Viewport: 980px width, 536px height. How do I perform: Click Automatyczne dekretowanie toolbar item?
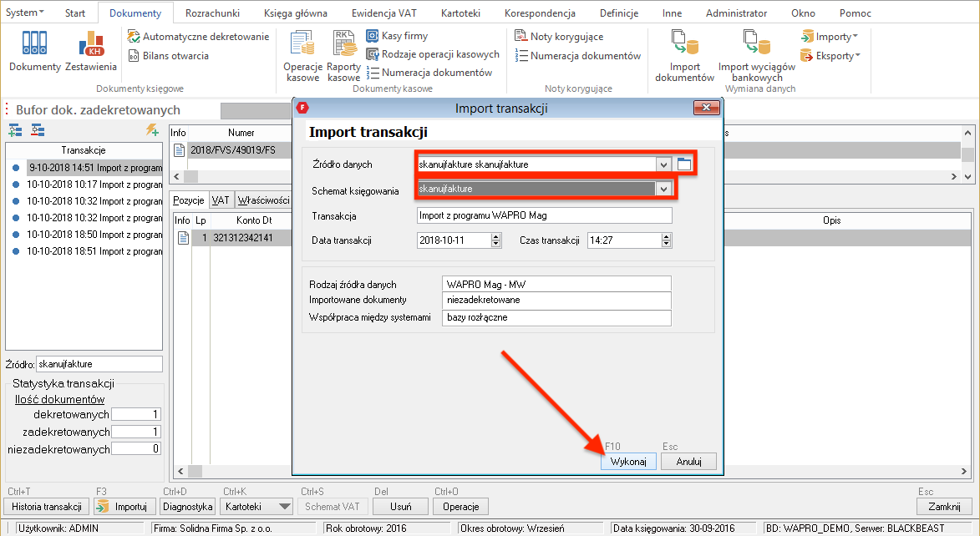[x=198, y=37]
